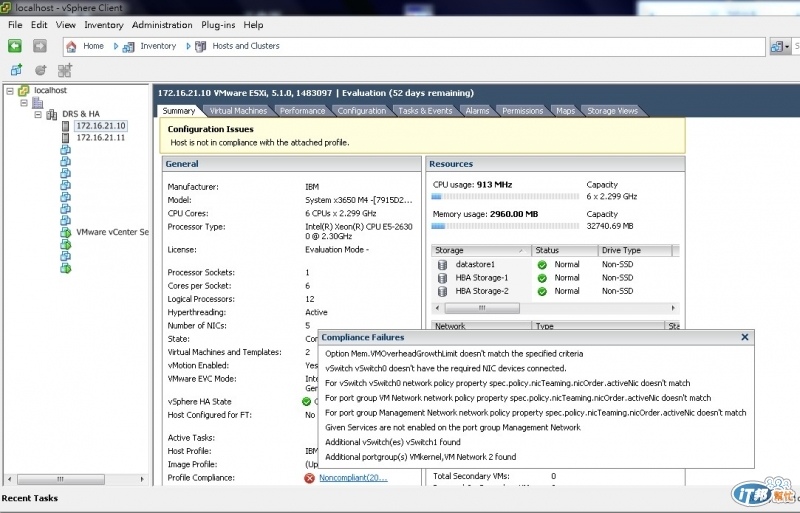
Task: Switch to the Configuration tab
Action: (x=362, y=111)
